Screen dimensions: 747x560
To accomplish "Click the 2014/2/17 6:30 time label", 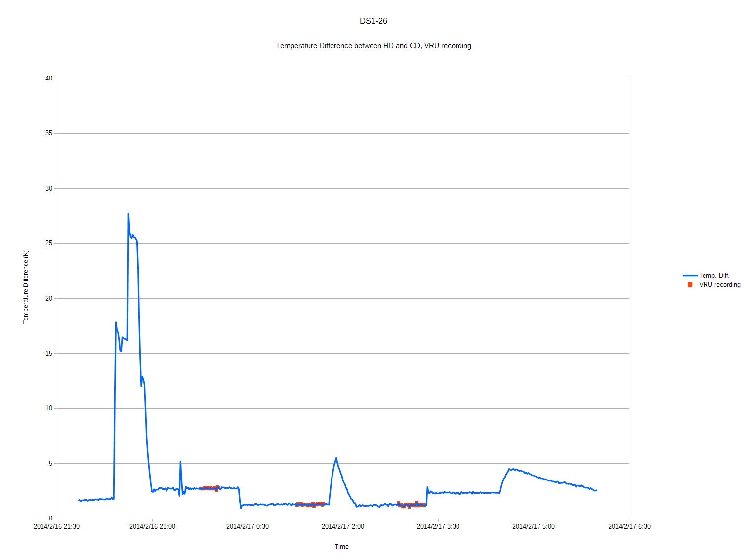I will click(629, 527).
